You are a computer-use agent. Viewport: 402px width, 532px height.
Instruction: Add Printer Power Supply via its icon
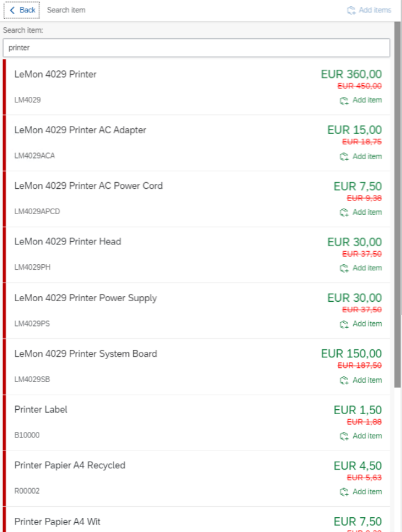[x=344, y=324]
